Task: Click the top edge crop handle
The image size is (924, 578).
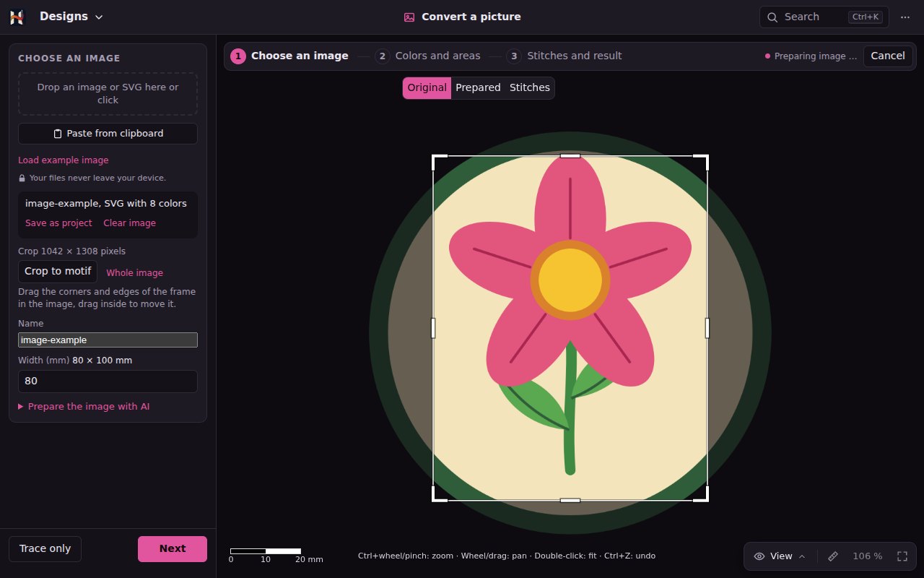Action: tap(570, 155)
